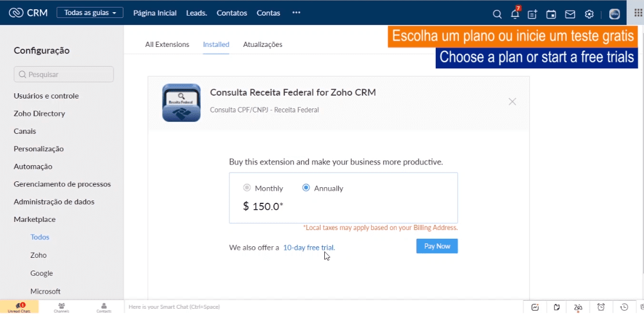Open the mail envelope icon
644x332 pixels.
pyautogui.click(x=570, y=14)
